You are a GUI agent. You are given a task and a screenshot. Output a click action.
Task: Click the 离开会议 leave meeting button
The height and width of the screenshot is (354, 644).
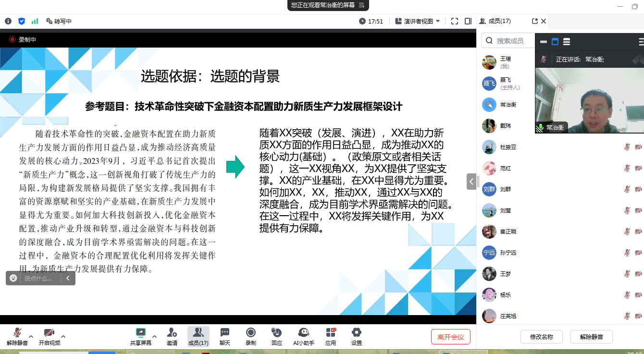tap(450, 337)
